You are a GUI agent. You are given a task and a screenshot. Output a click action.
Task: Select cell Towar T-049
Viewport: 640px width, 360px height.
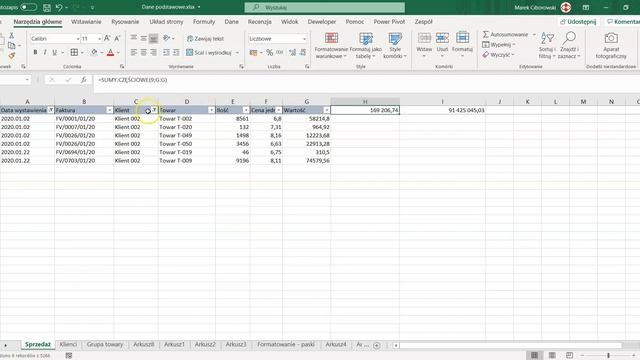[187, 136]
